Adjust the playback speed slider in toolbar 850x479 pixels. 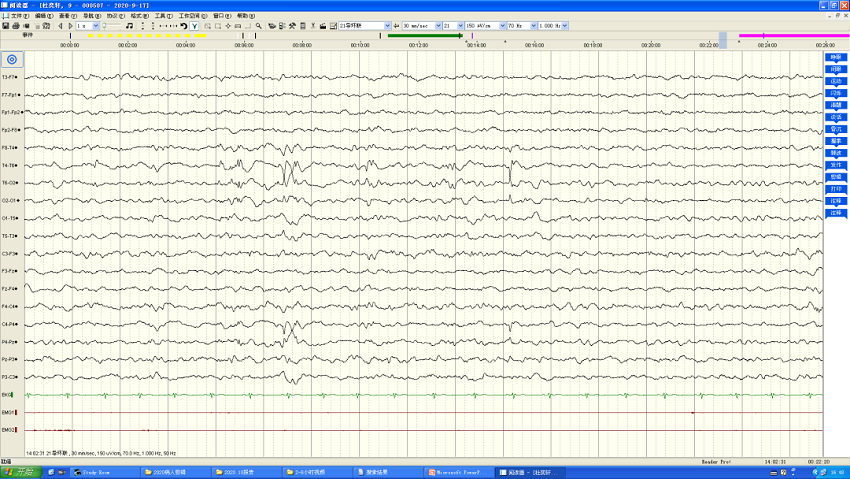point(112,26)
